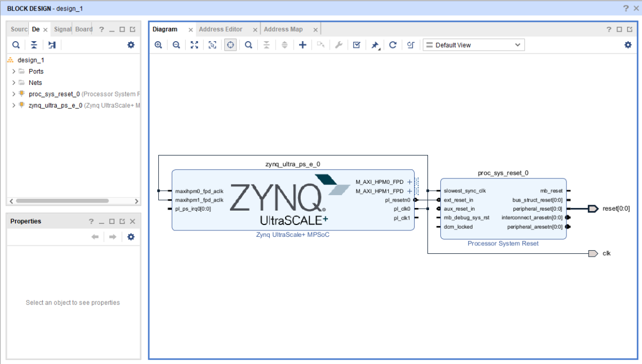
Task: Expand the Ports folder in design tree
Action: click(x=14, y=72)
